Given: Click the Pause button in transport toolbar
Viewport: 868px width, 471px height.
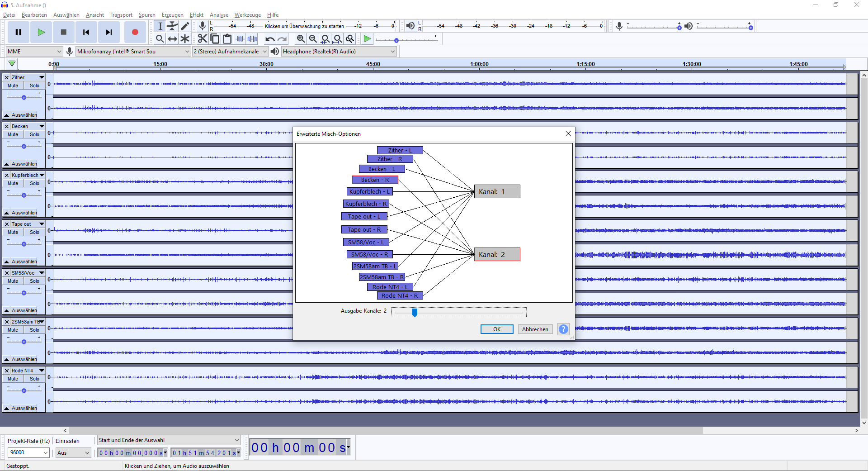Looking at the screenshot, I should pyautogui.click(x=19, y=32).
